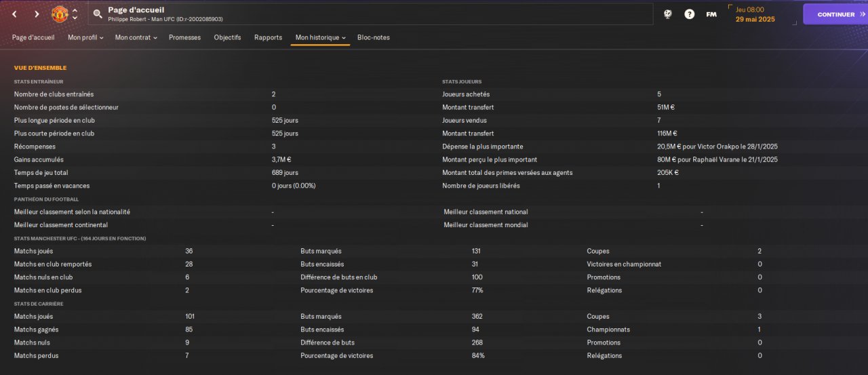The width and height of the screenshot is (868, 375).
Task: Open the world globe icon
Action: point(667,14)
